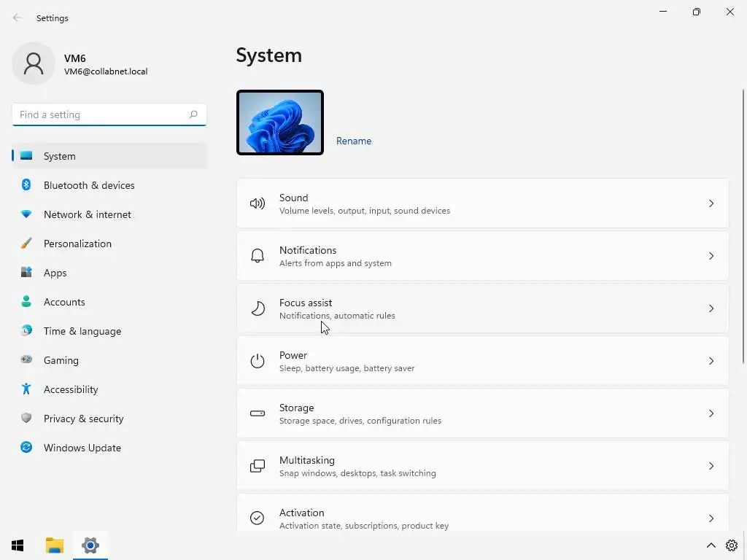Click "Sleep, battery usage, battery saver" text
747x560 pixels.
(x=347, y=368)
